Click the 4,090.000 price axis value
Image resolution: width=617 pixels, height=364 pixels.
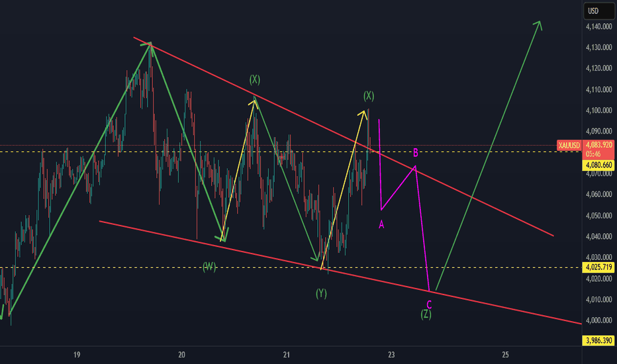598,131
